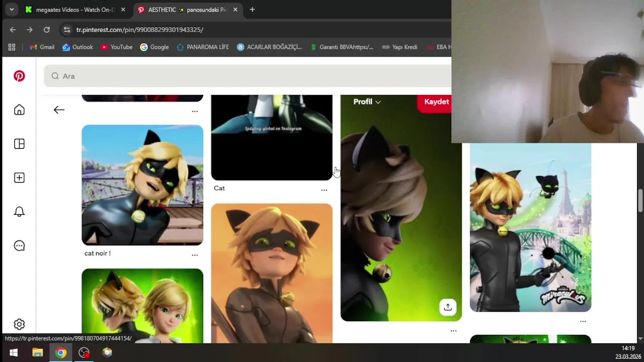Click the browser forward navigation arrow

tap(30, 30)
